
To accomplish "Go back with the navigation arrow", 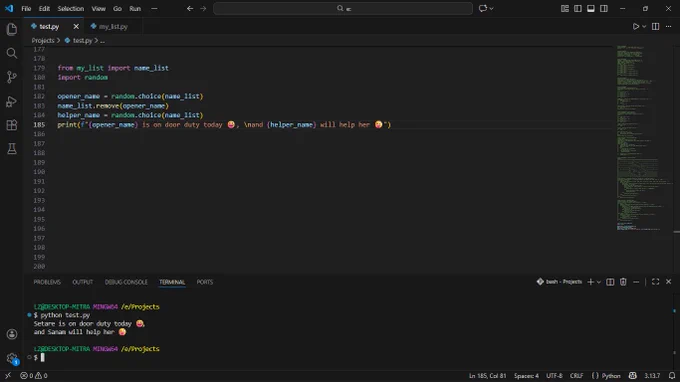I will point(190,9).
